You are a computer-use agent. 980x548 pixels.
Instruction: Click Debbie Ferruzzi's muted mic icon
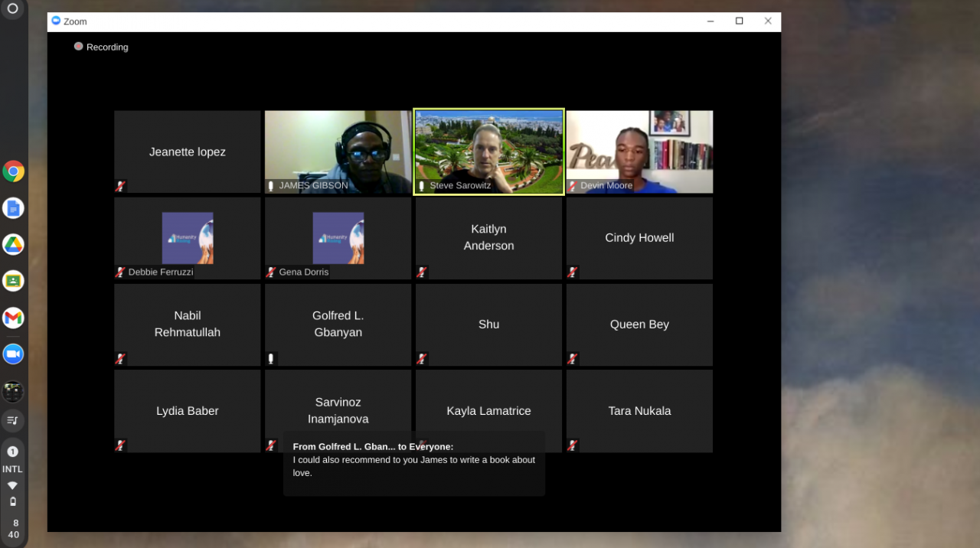pyautogui.click(x=120, y=272)
